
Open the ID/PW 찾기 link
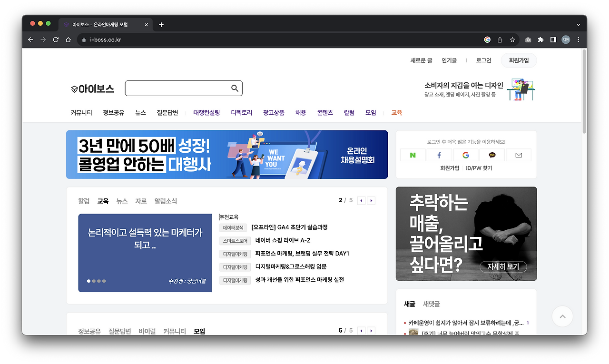click(478, 168)
